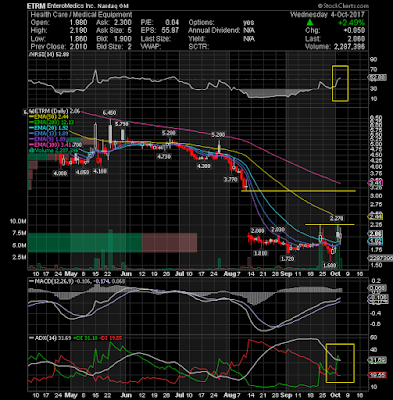393x400 pixels.
Task: Click the Health Care / Medical Equipment text
Action: coord(81,15)
